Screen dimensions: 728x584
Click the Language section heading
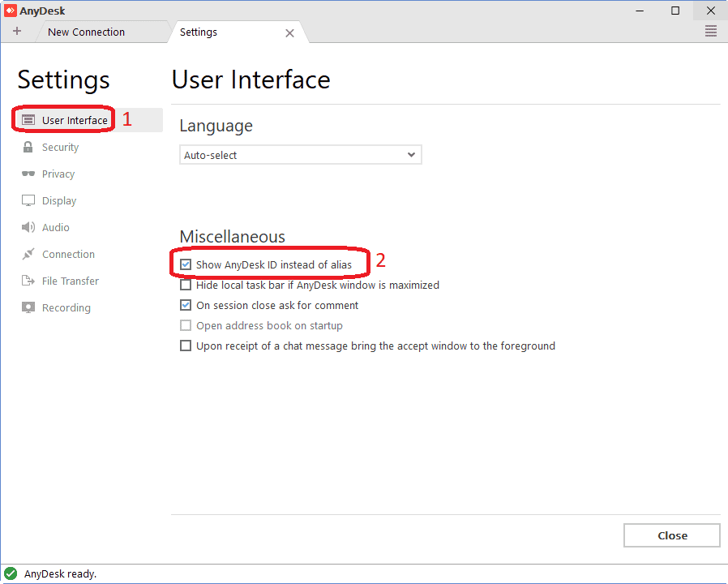pos(216,126)
